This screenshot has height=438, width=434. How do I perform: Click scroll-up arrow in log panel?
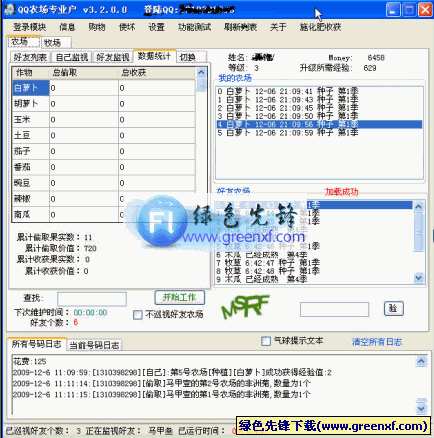[421, 361]
